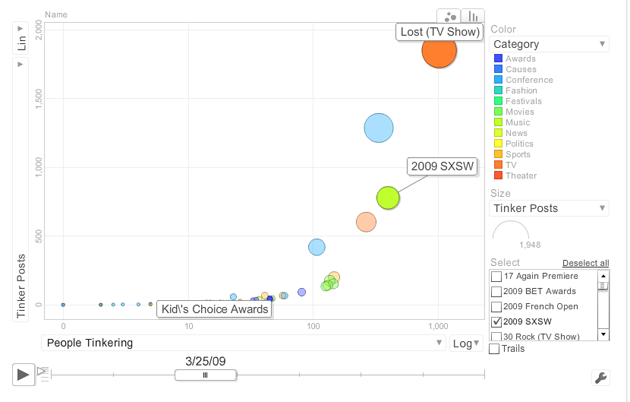Check the 17 Again Premiere checkbox
630x402 pixels.
click(x=497, y=276)
